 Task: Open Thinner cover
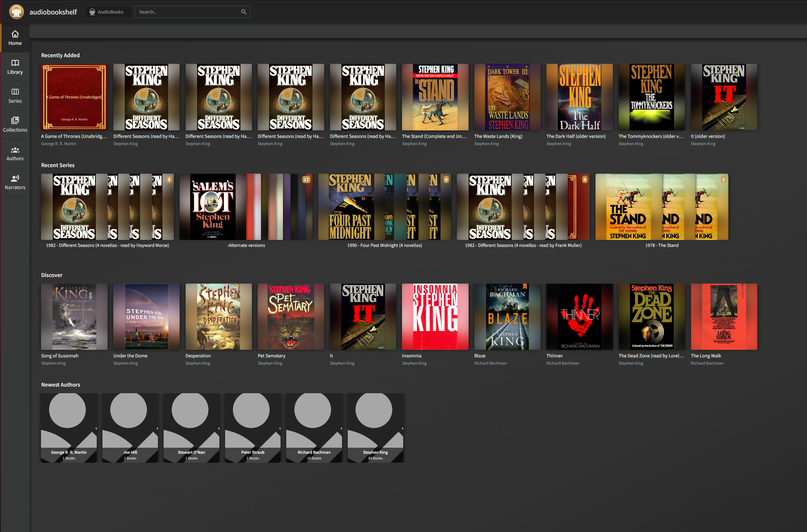coord(579,316)
